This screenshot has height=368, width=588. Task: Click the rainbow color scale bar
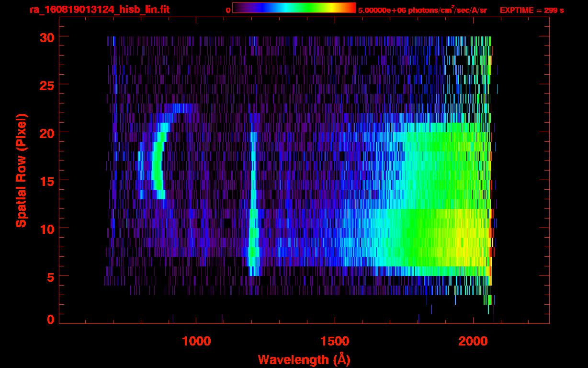294,8
